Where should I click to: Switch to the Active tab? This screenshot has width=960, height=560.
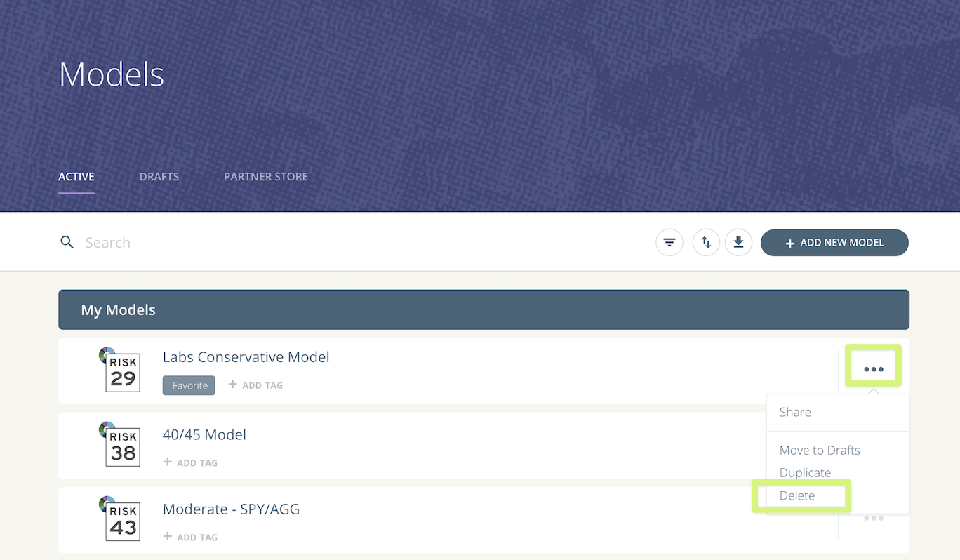click(76, 177)
